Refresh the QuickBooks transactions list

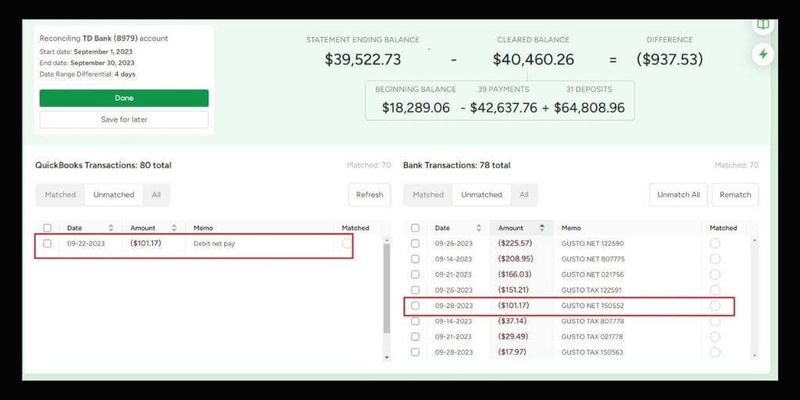(x=369, y=195)
